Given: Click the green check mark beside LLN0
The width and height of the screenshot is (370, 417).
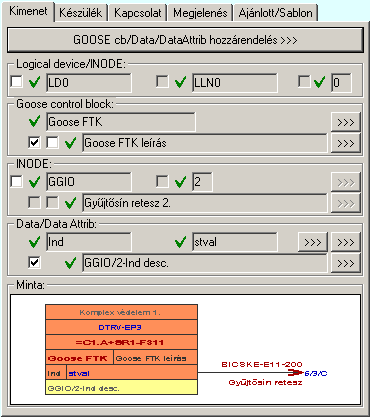Looking at the screenshot, I should click(x=181, y=82).
